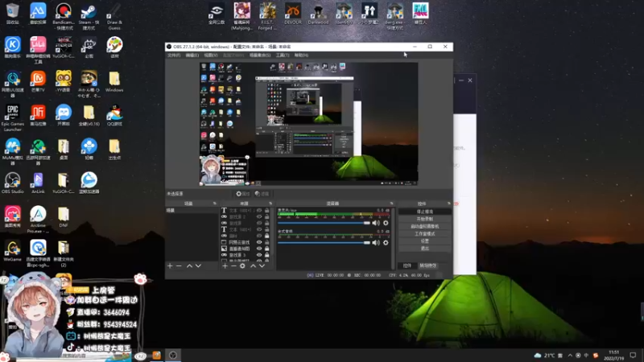
Task: Remove selected scene with minus icon
Action: click(179, 266)
